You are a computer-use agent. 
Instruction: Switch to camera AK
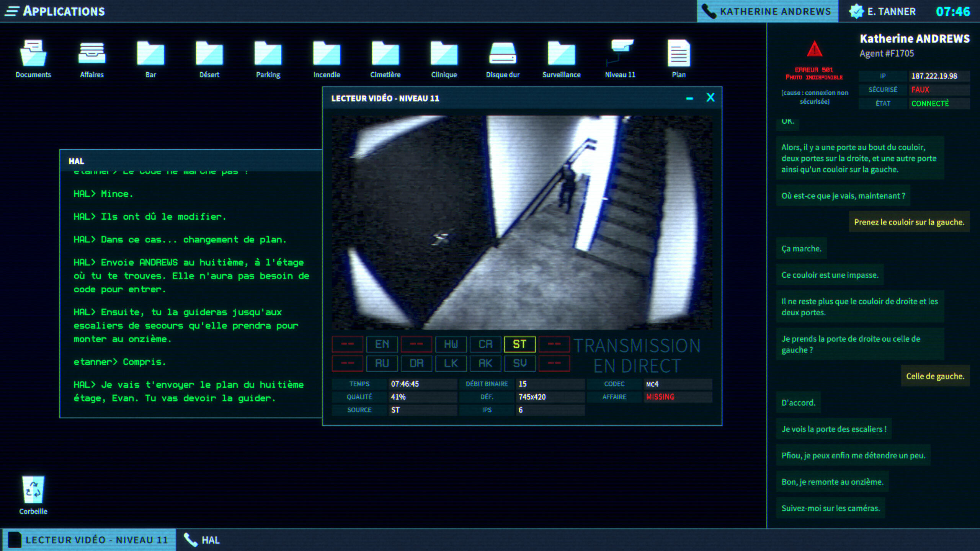point(485,364)
